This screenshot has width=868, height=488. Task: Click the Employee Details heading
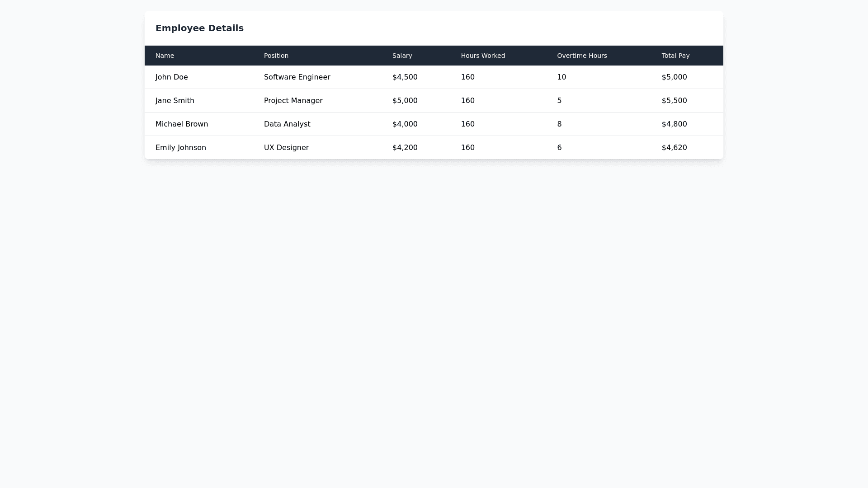[199, 28]
